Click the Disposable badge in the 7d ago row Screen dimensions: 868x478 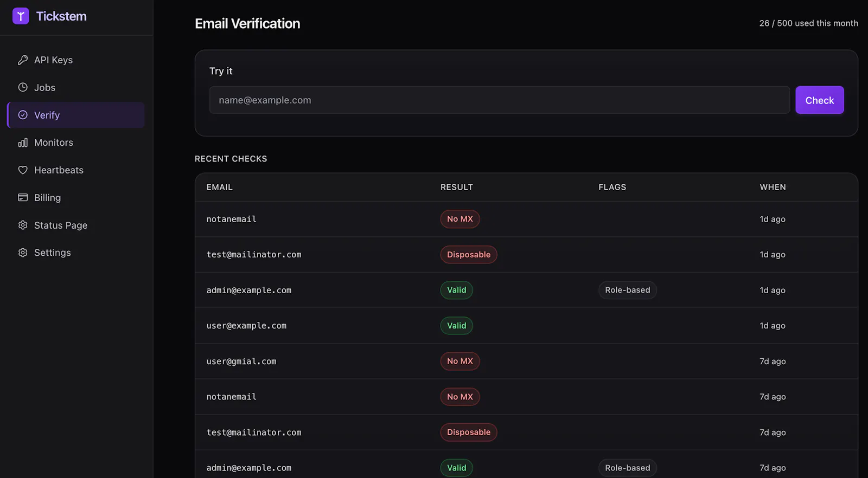tap(469, 432)
